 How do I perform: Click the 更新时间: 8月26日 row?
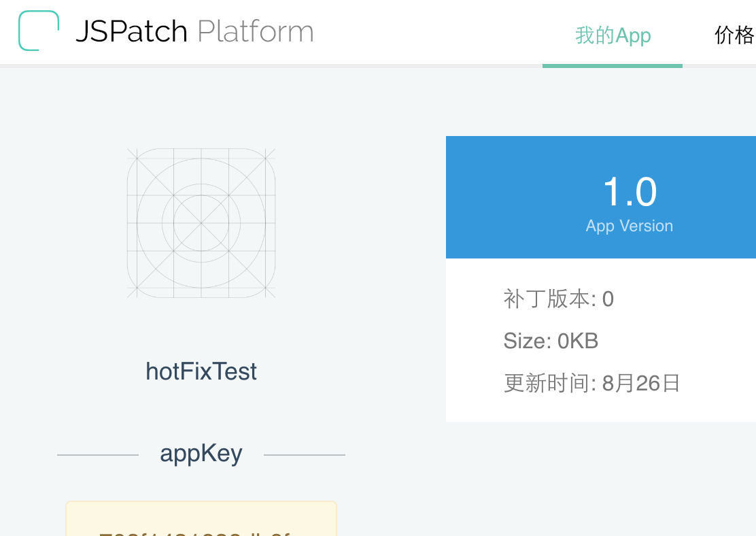tap(591, 384)
